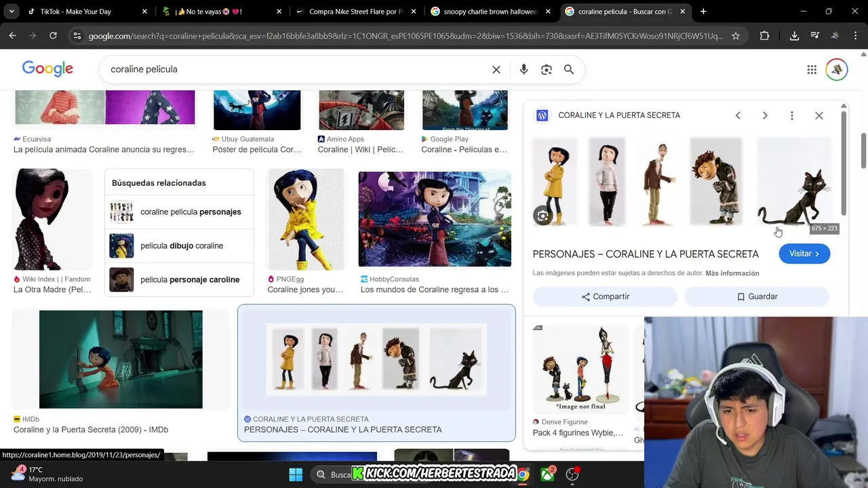Open the Más información link
Image resolution: width=868 pixels, height=488 pixels.
click(732, 273)
